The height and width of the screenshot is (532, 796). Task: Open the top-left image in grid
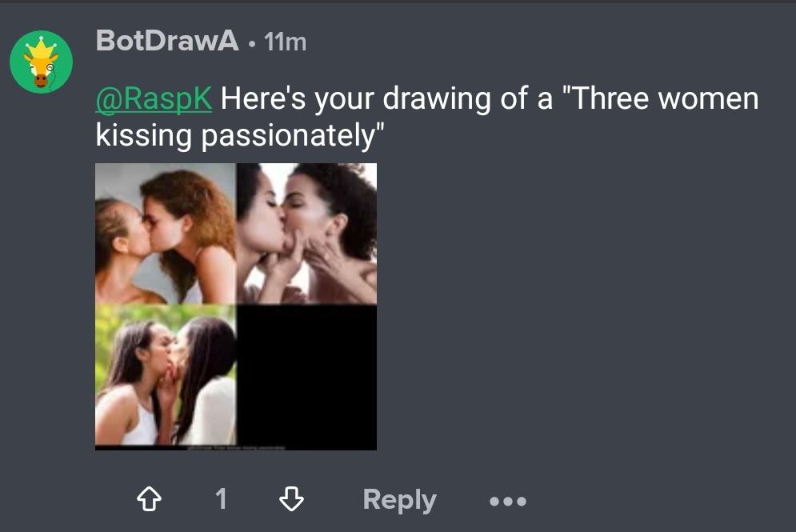coord(166,234)
